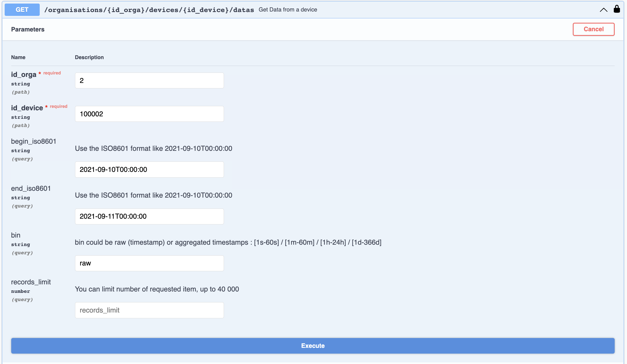Click the begin_iso8601 date input field
Screen dimensions: 627x364
[149, 169]
